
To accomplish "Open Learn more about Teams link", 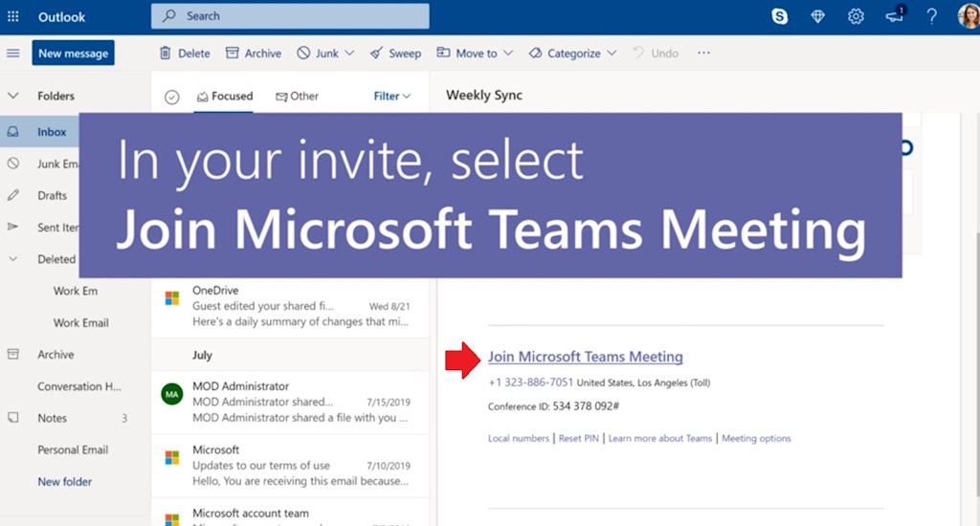I will click(x=660, y=439).
